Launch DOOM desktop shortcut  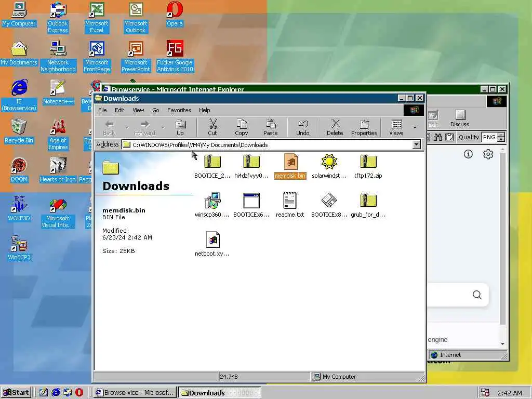[x=19, y=170]
